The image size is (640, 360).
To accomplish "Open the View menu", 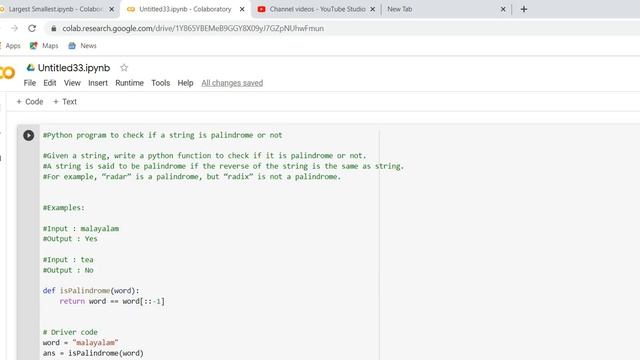I will pyautogui.click(x=72, y=83).
